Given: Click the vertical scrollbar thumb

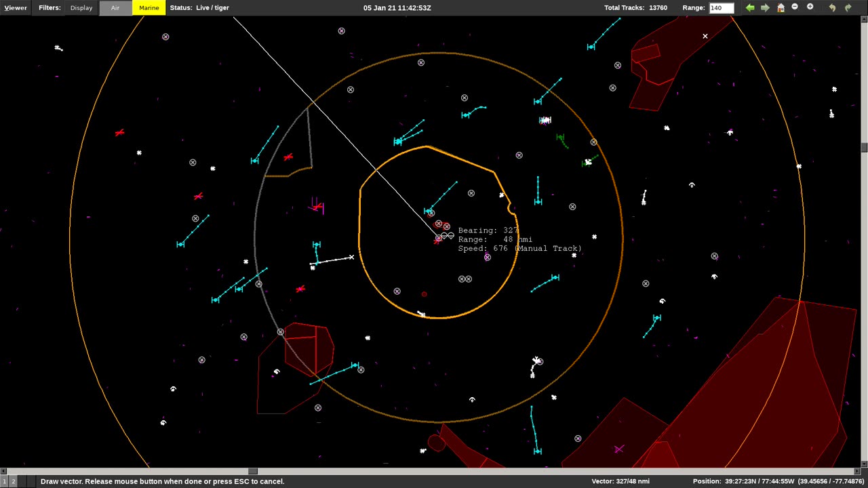Looking at the screenshot, I should pyautogui.click(x=865, y=147).
